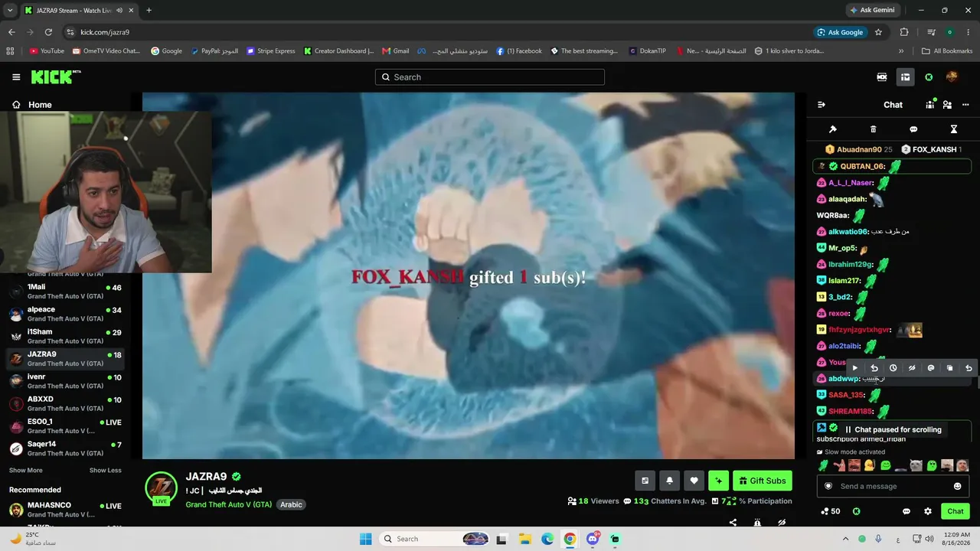Toggle the bell notifications button

pos(669,481)
